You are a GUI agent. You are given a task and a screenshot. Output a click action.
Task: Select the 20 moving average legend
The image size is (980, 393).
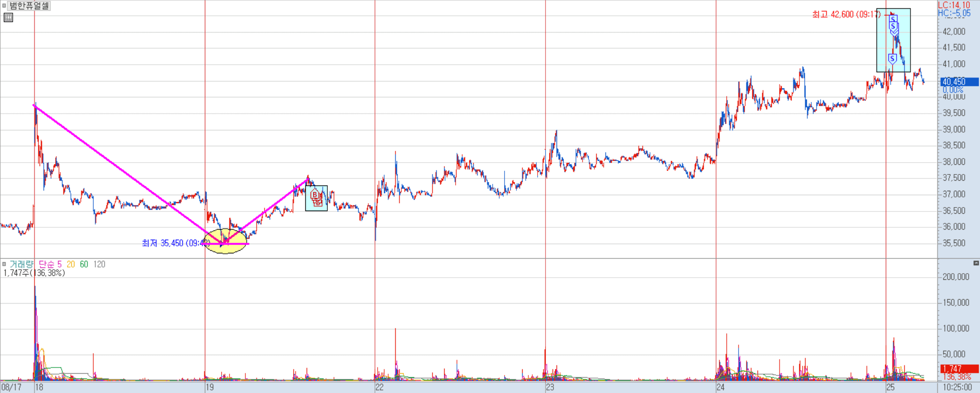point(71,264)
